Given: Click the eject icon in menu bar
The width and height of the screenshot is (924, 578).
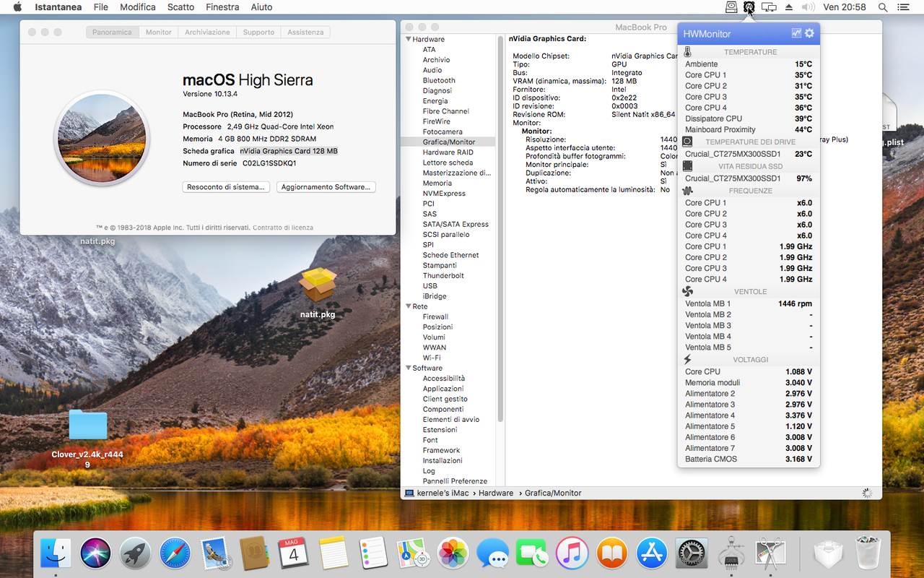Looking at the screenshot, I should [789, 7].
